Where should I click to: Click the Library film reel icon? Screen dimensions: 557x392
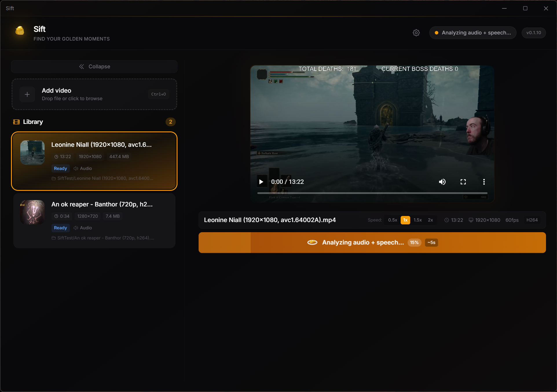tap(16, 122)
